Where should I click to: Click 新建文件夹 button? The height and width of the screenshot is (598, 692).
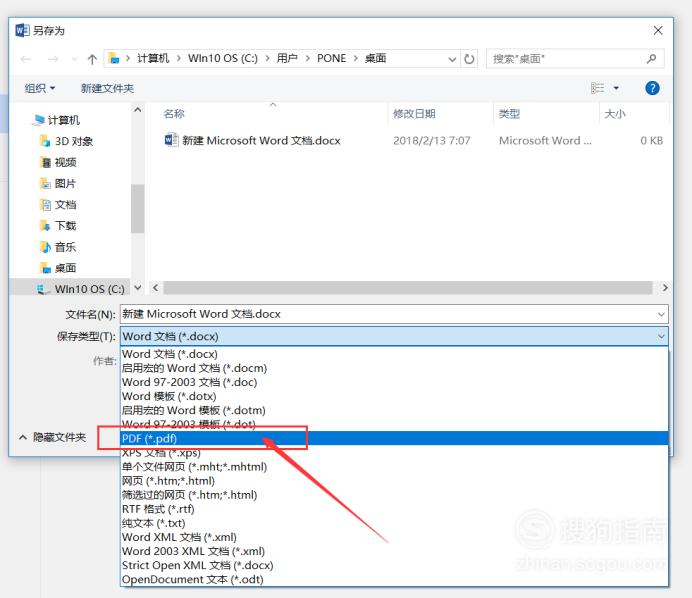tap(107, 88)
